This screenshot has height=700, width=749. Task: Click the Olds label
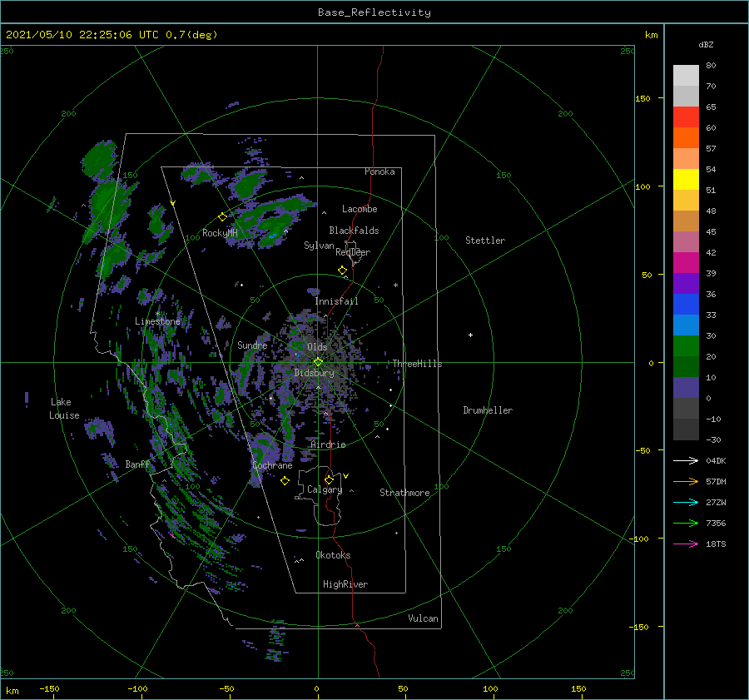click(317, 346)
